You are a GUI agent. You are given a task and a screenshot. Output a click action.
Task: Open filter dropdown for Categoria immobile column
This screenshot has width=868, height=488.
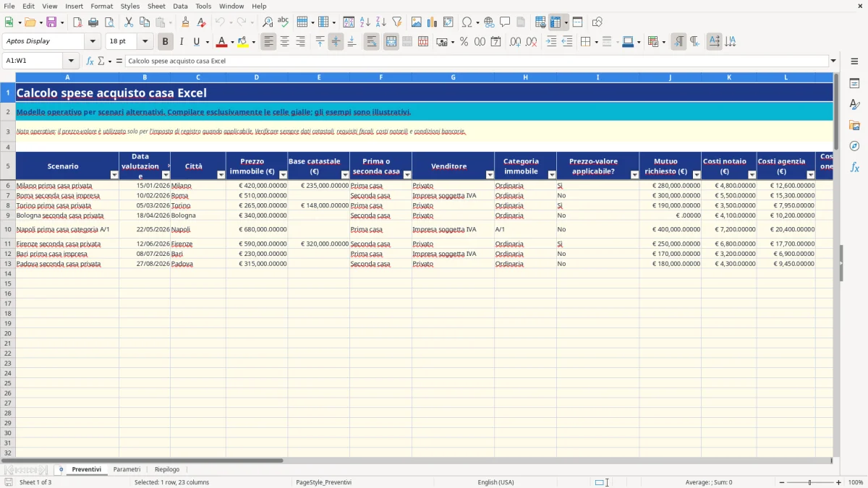pyautogui.click(x=552, y=175)
